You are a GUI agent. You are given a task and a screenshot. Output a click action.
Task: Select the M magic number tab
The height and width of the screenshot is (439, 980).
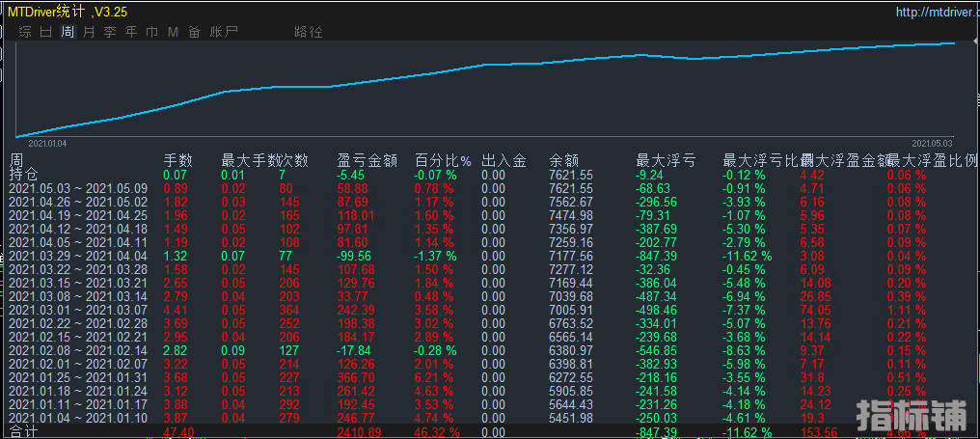(173, 32)
